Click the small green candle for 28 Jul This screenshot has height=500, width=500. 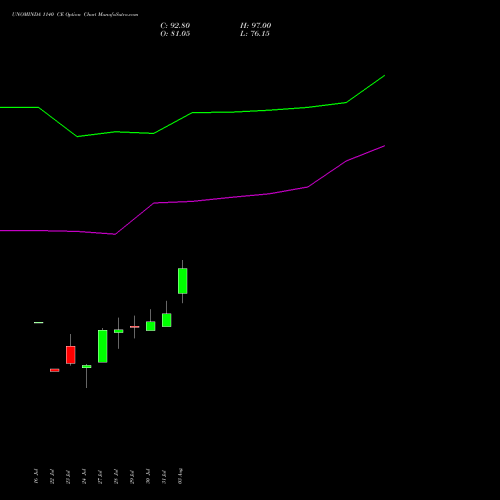(119, 331)
